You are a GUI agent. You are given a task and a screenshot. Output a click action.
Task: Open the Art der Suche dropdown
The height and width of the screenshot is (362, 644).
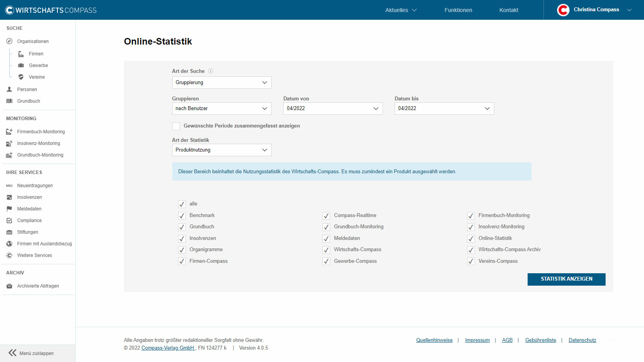pyautogui.click(x=222, y=83)
